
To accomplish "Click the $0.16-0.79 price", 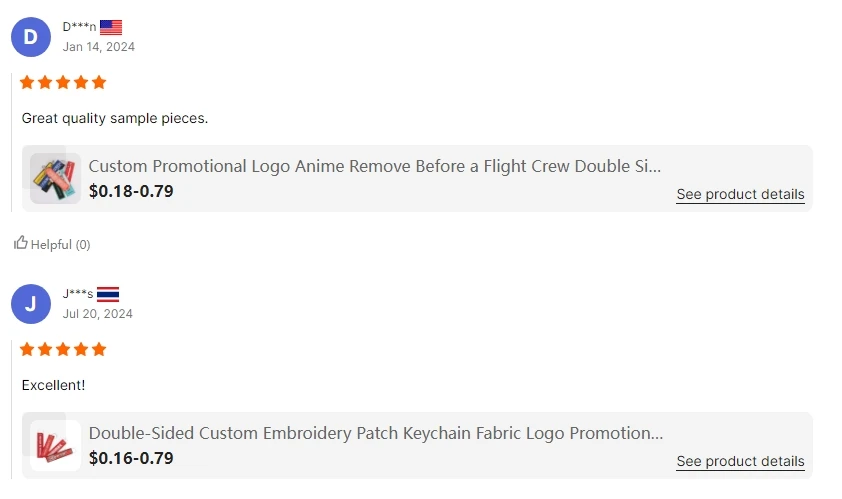I will pyautogui.click(x=131, y=458).
